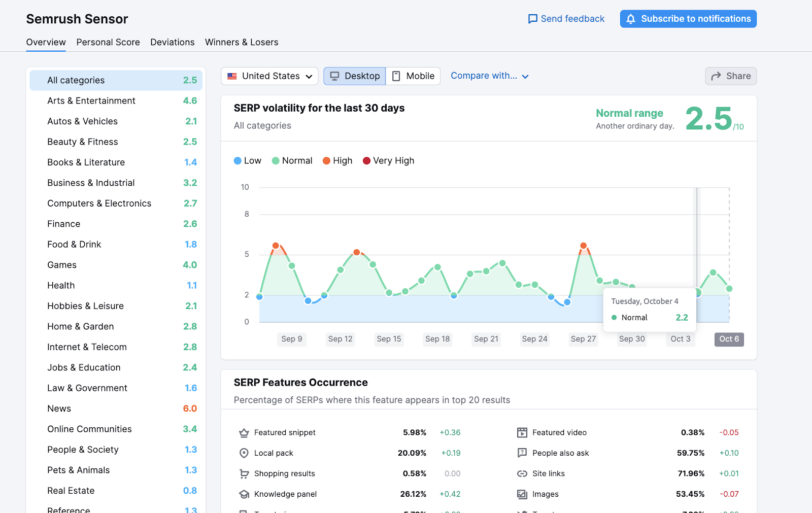Toggle the Low legend item
Screen dimensions: 812x513
point(248,161)
